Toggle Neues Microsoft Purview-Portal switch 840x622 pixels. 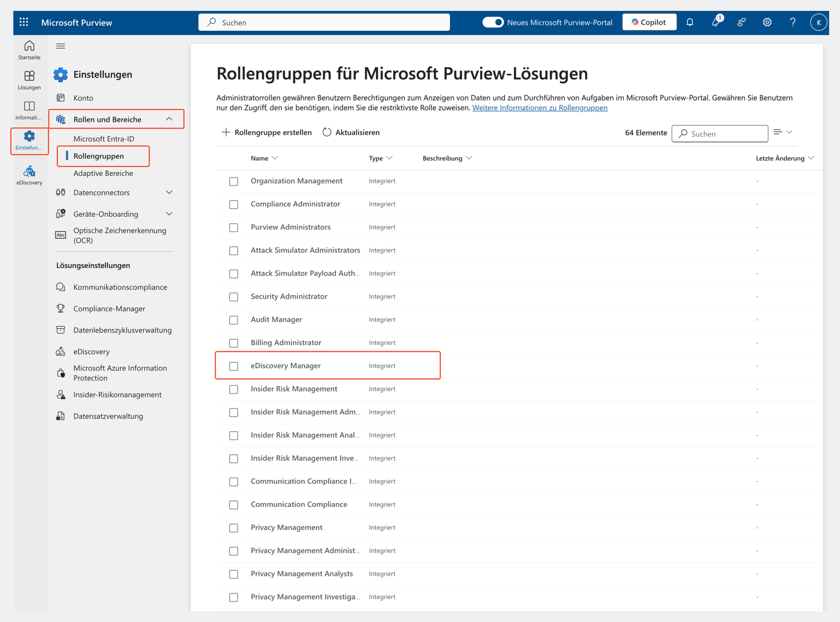coord(493,22)
